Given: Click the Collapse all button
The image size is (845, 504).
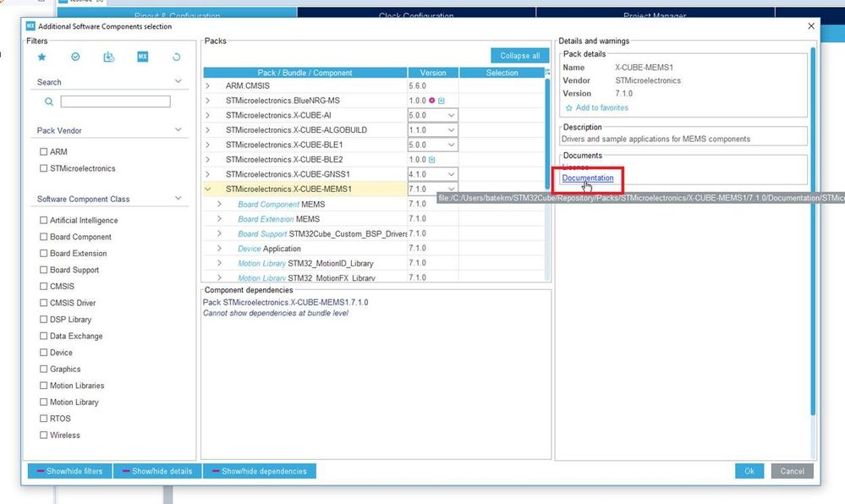Looking at the screenshot, I should click(519, 56).
